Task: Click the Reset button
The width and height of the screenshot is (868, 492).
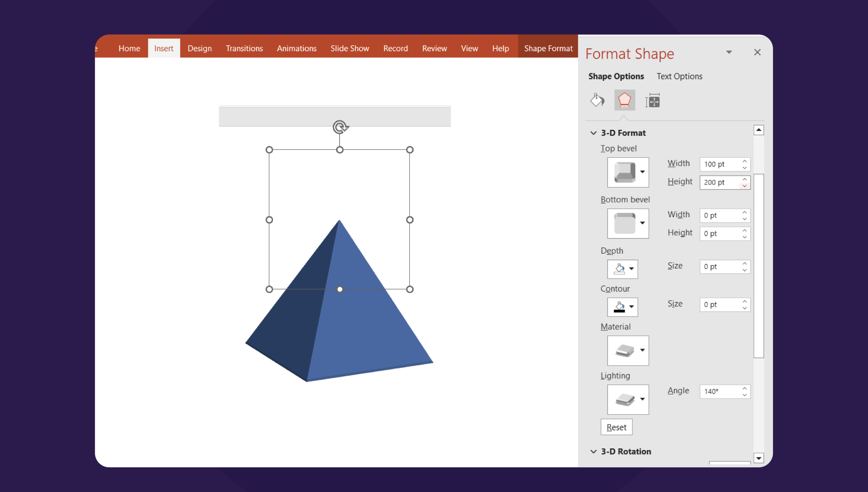Action: click(617, 427)
